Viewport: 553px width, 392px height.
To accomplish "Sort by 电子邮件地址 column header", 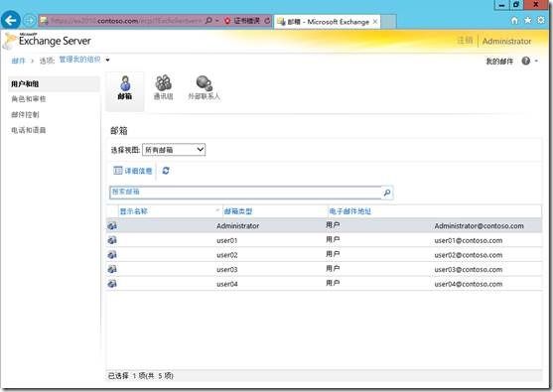I will point(350,211).
